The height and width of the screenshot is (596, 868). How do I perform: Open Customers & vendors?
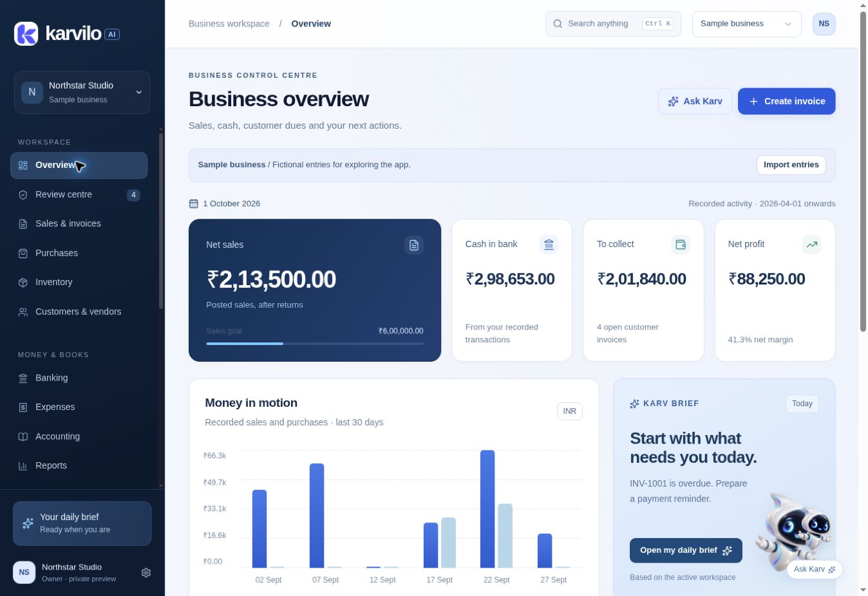[79, 312]
